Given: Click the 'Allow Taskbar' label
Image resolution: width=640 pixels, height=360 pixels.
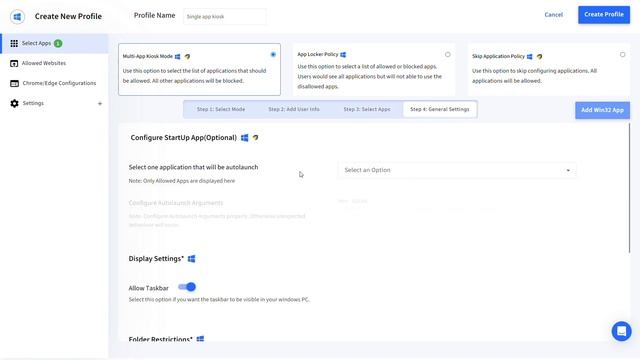Looking at the screenshot, I should click(149, 288).
